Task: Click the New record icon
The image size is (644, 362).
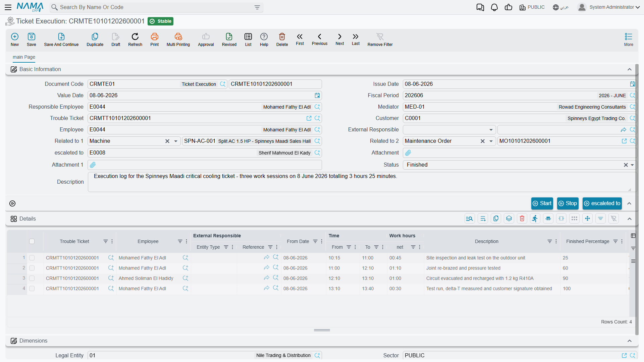Action: [x=15, y=40]
